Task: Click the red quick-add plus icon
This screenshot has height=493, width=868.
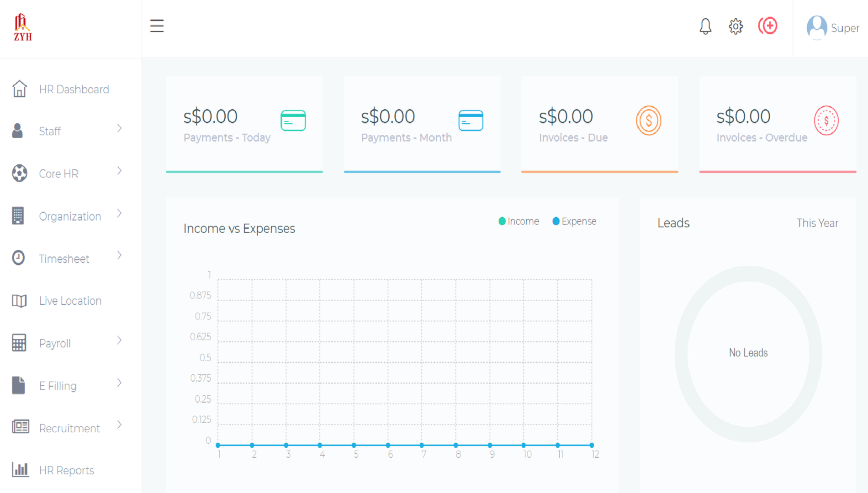Action: [x=768, y=26]
